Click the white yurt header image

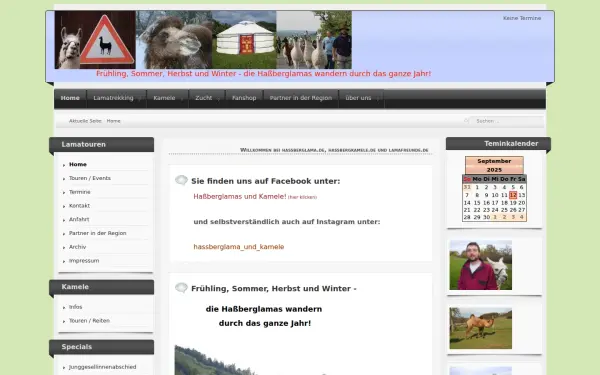[x=244, y=40]
